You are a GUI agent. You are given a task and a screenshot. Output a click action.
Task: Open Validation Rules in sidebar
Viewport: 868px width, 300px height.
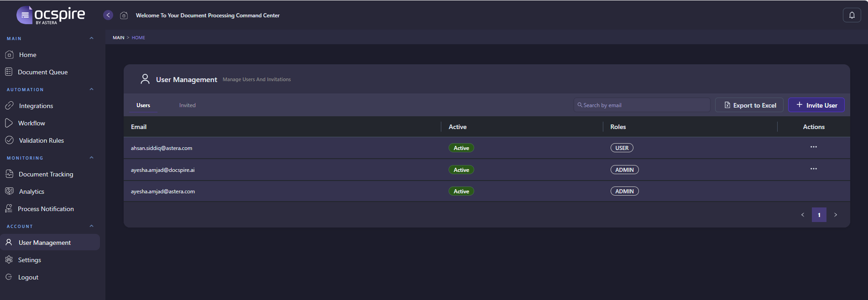[41, 140]
